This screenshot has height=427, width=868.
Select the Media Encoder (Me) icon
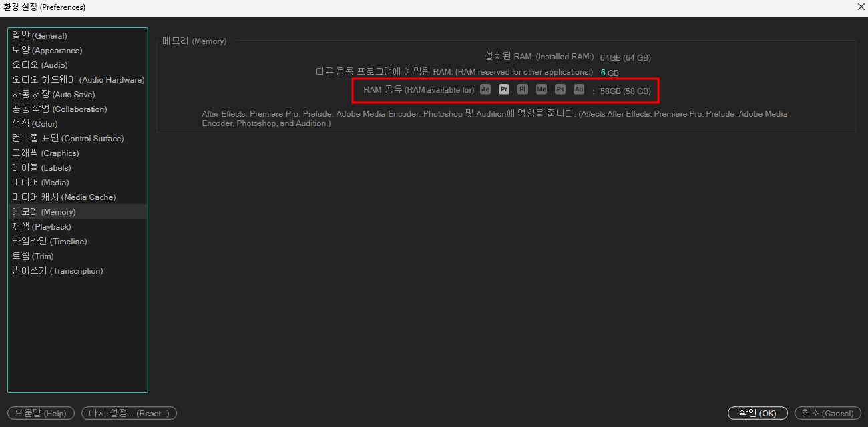point(541,88)
